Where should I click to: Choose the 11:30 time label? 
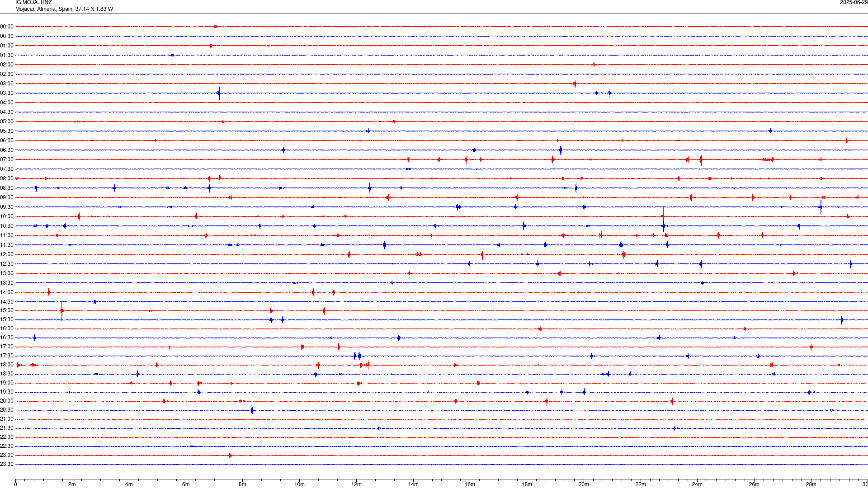coord(7,245)
